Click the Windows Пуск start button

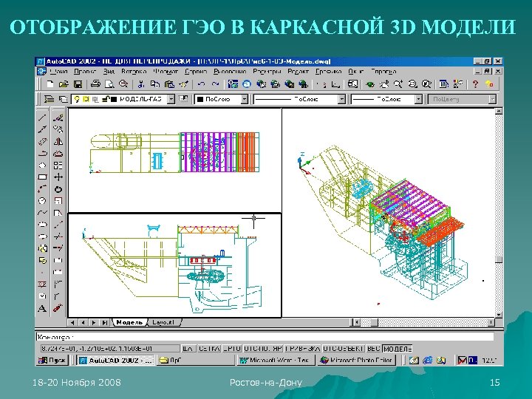click(52, 361)
